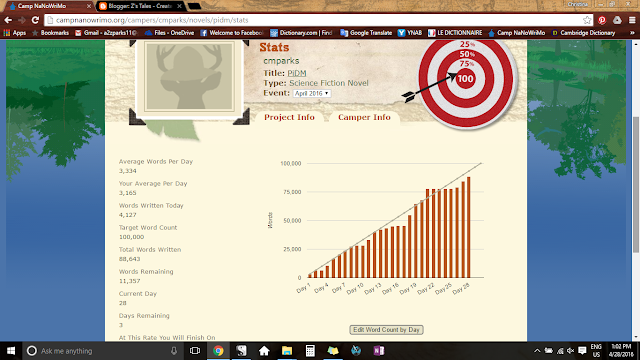Open OneNote from the taskbar

(379, 351)
